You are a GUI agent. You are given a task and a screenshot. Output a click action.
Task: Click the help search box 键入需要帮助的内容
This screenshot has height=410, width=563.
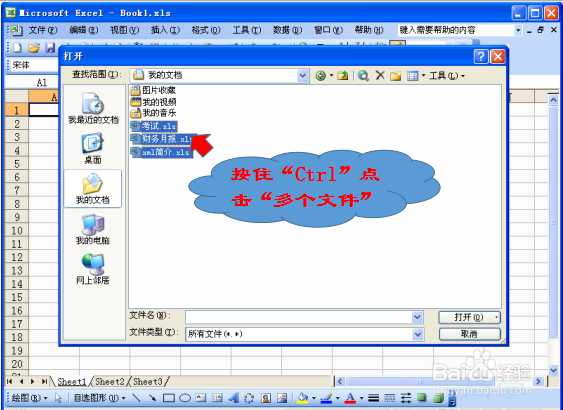[456, 30]
